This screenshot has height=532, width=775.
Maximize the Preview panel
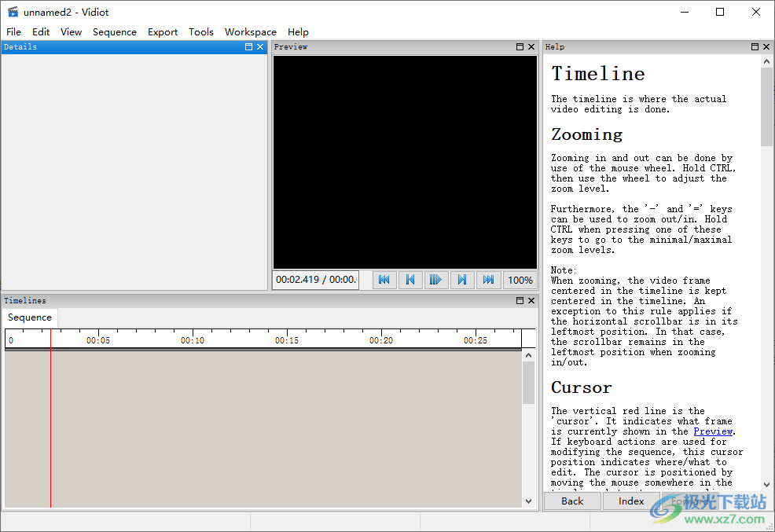coord(520,46)
